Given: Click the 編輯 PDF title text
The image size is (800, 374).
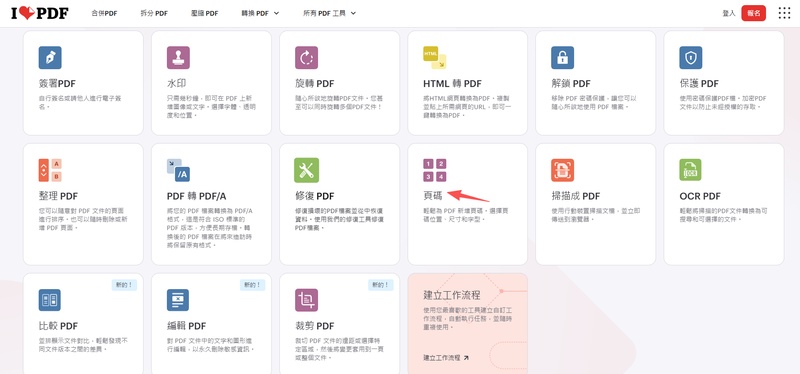Looking at the screenshot, I should coord(187,326).
